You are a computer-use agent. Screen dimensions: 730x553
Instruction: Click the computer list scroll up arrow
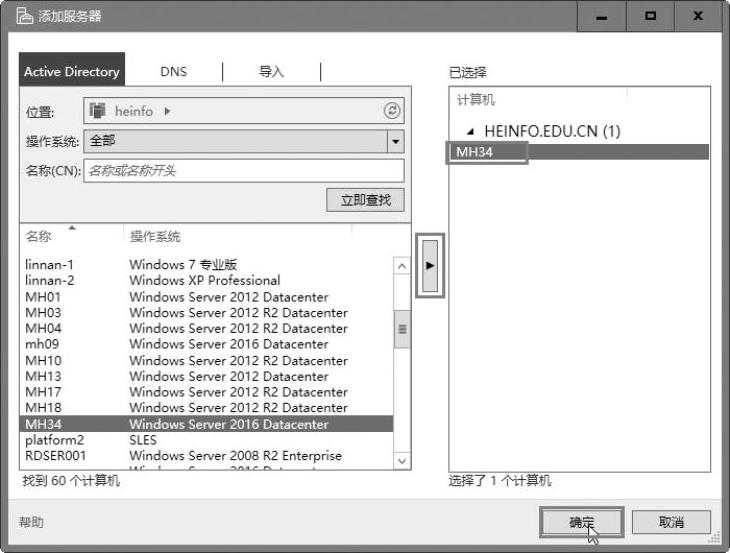click(402, 266)
